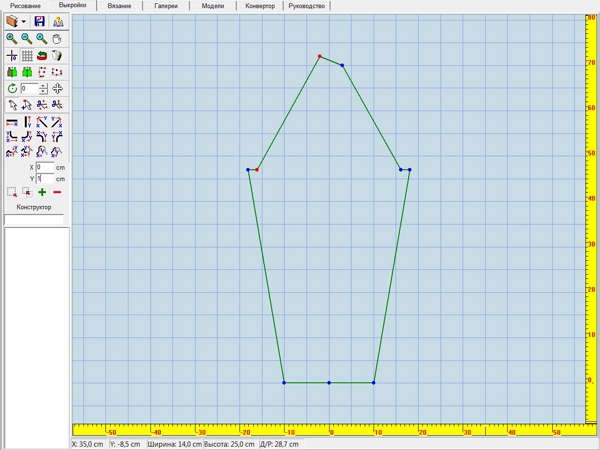Click the dotted selection rectangle icon
Viewport: 600px width, 450px height.
12,192
